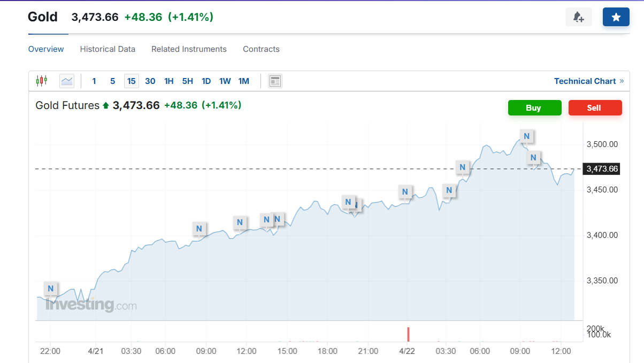Go to the Contracts tab
The height and width of the screenshot is (363, 644).
tap(261, 49)
